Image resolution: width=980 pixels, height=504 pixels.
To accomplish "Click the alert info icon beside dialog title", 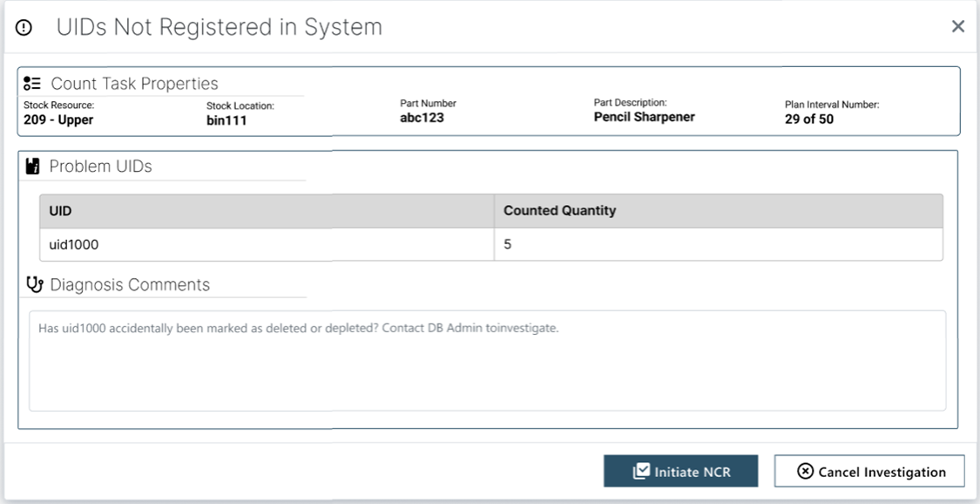I will (25, 27).
